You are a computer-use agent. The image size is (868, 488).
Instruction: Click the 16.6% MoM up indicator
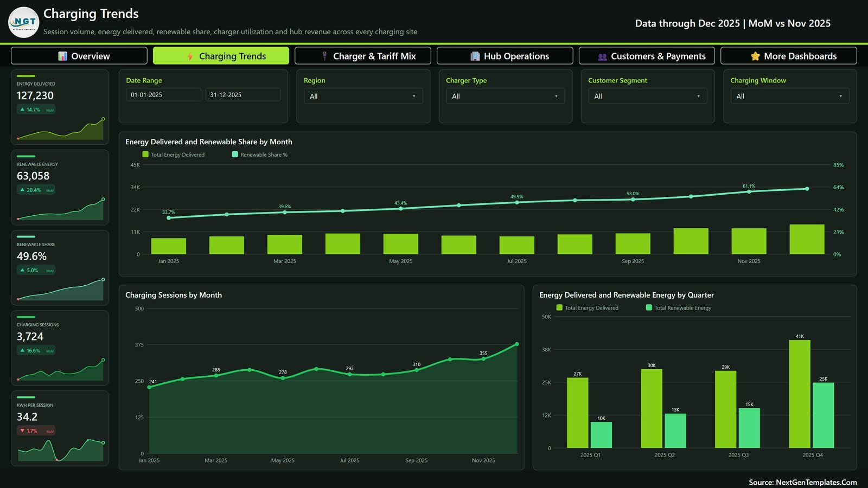tap(36, 351)
